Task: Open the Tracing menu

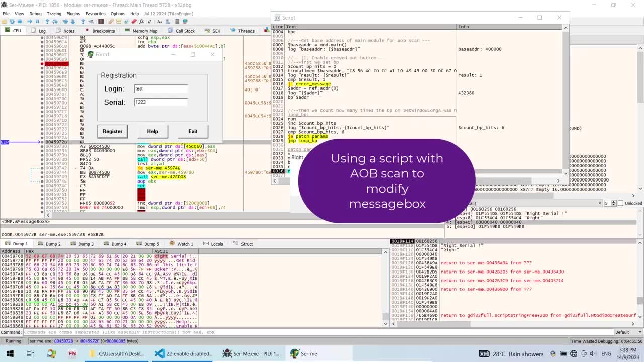Action: tap(54, 14)
